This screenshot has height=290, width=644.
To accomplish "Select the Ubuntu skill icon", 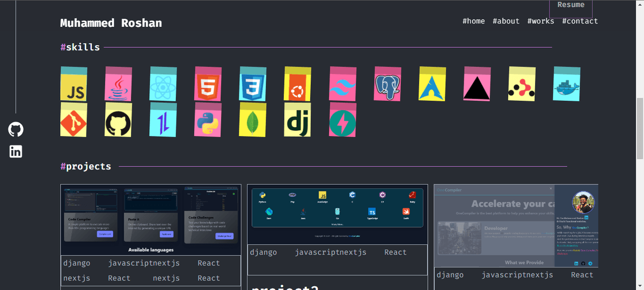I will [297, 84].
